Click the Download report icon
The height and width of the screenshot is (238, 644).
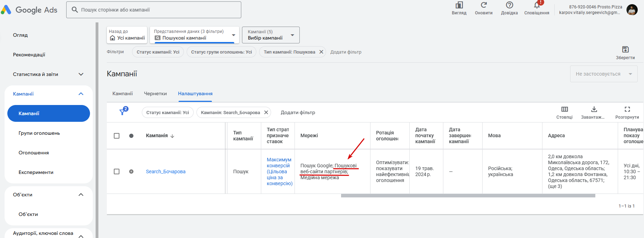point(594,109)
